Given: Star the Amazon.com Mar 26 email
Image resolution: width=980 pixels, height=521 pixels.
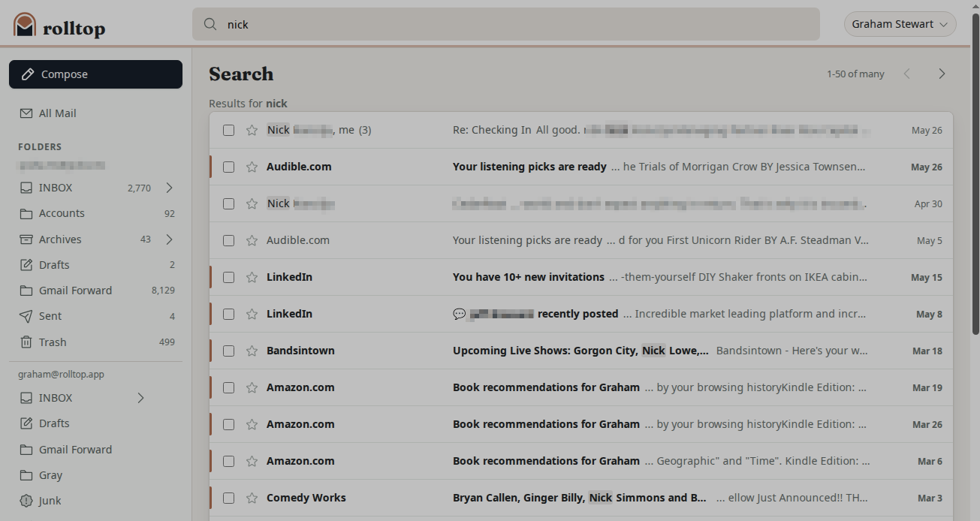Looking at the screenshot, I should click(252, 424).
